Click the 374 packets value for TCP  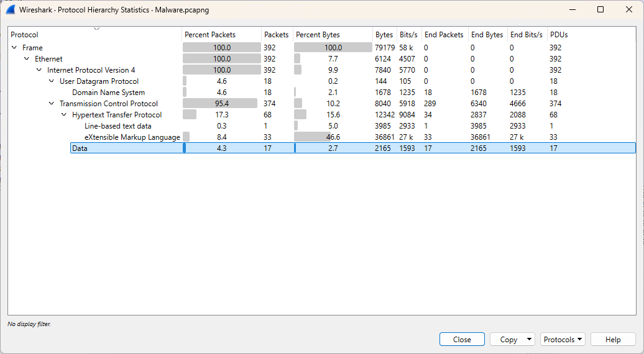[x=269, y=103]
